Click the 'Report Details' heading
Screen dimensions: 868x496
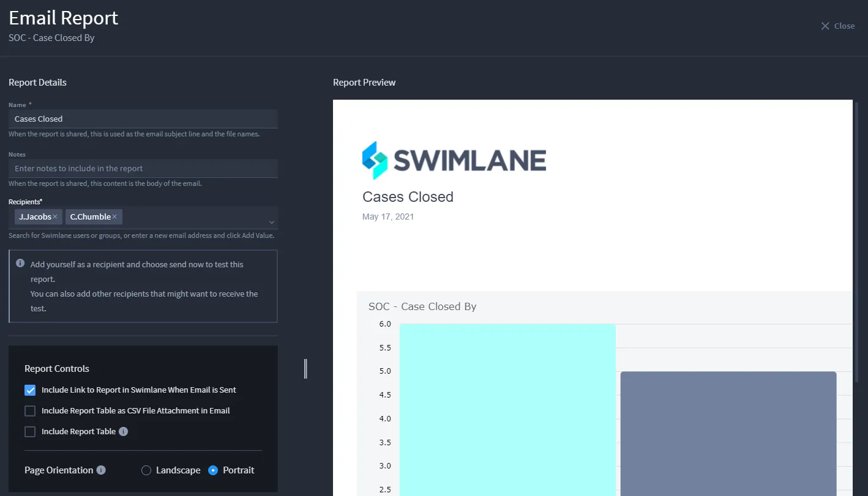pyautogui.click(x=37, y=83)
